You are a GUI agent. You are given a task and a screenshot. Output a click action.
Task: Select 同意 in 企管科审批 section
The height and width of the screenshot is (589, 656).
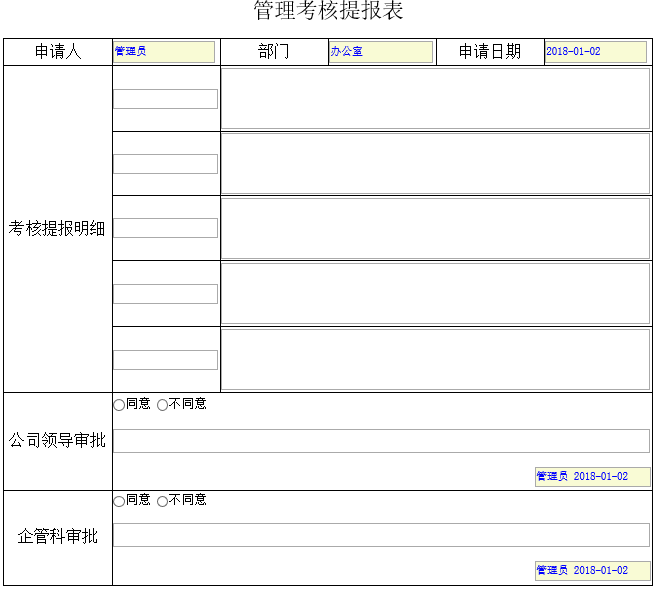pos(119,501)
